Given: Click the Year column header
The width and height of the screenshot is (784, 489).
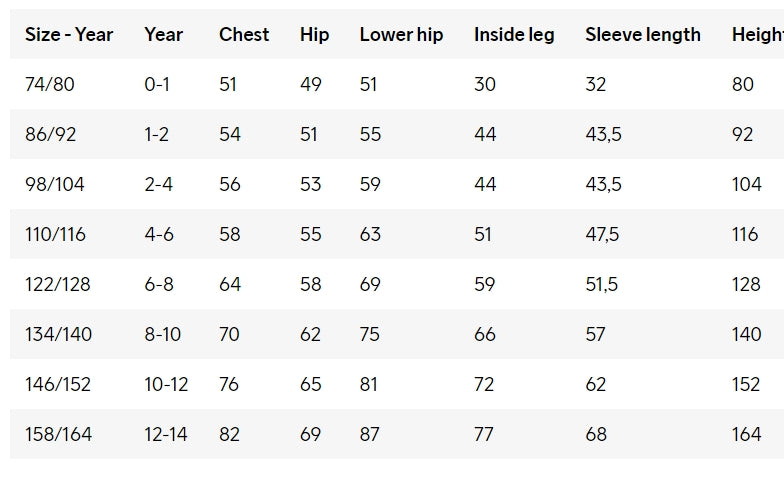Looking at the screenshot, I should [163, 34].
